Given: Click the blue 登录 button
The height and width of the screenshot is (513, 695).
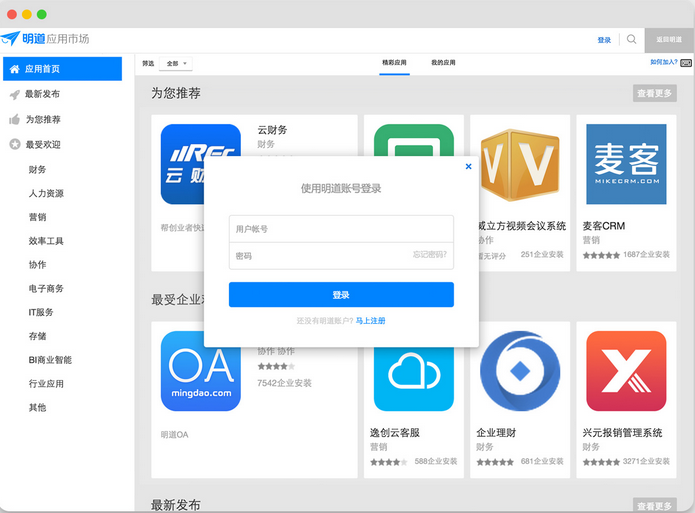Looking at the screenshot, I should tap(341, 295).
